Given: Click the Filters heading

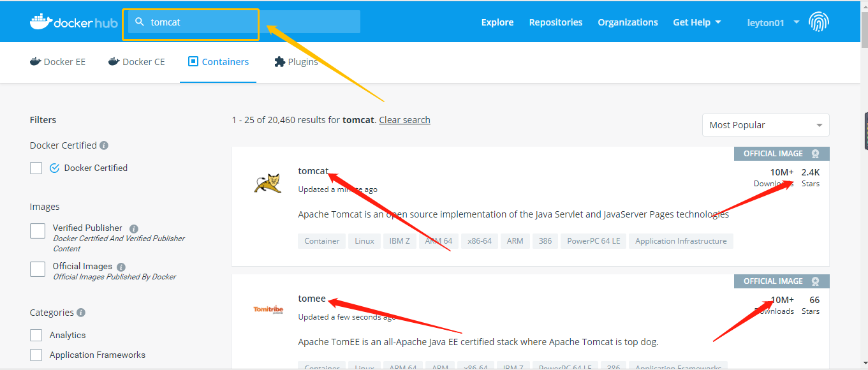Looking at the screenshot, I should pyautogui.click(x=43, y=120).
